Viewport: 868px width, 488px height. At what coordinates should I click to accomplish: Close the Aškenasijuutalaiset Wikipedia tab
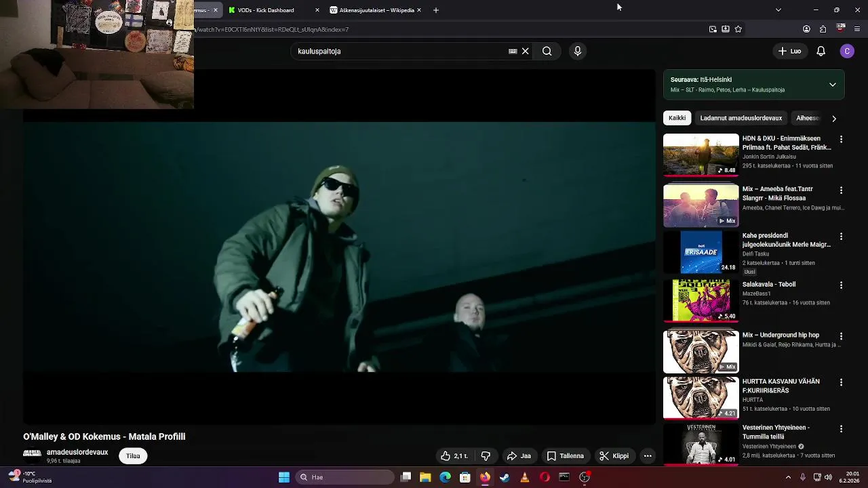(418, 10)
